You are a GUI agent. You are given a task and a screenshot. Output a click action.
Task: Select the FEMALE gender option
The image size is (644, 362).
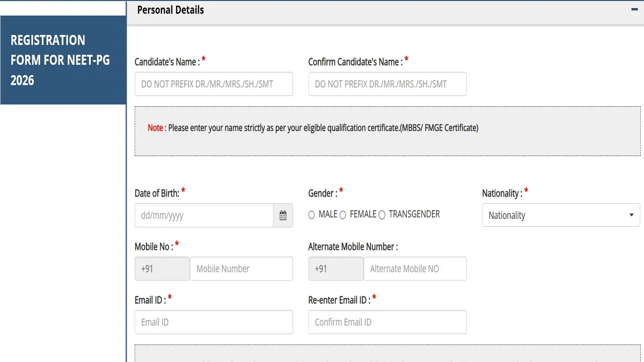(343, 215)
